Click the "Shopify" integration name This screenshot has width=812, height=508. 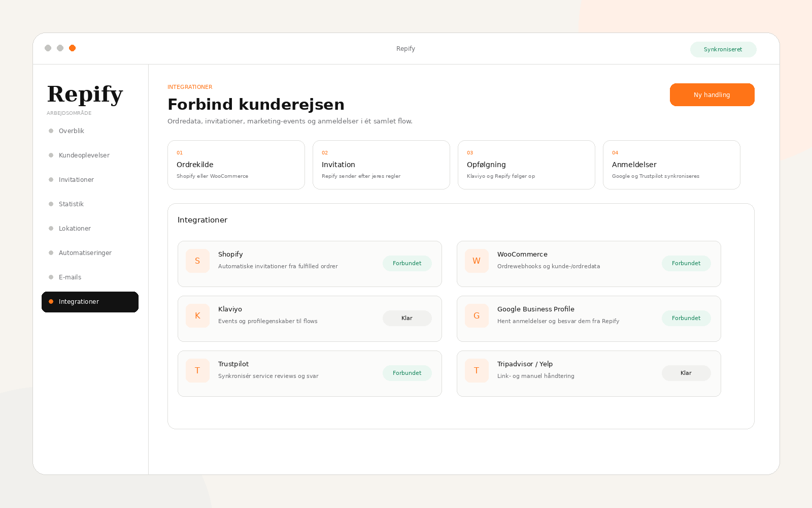pyautogui.click(x=230, y=255)
